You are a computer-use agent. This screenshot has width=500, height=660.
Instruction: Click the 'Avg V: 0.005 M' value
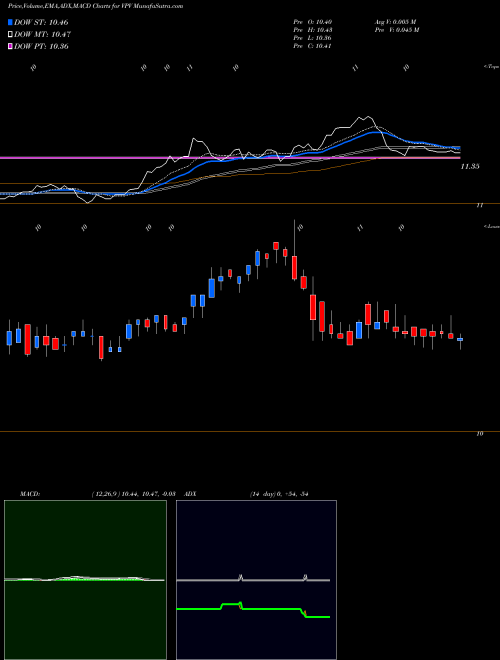[395, 22]
